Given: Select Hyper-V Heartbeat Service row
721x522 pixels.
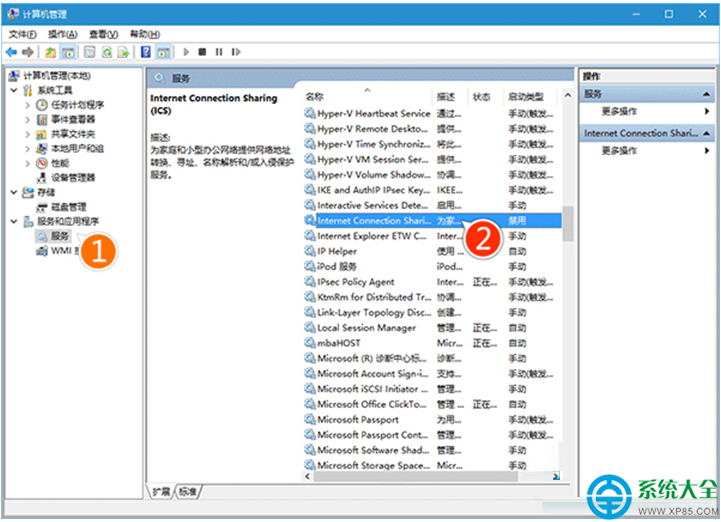Looking at the screenshot, I should click(432, 114).
